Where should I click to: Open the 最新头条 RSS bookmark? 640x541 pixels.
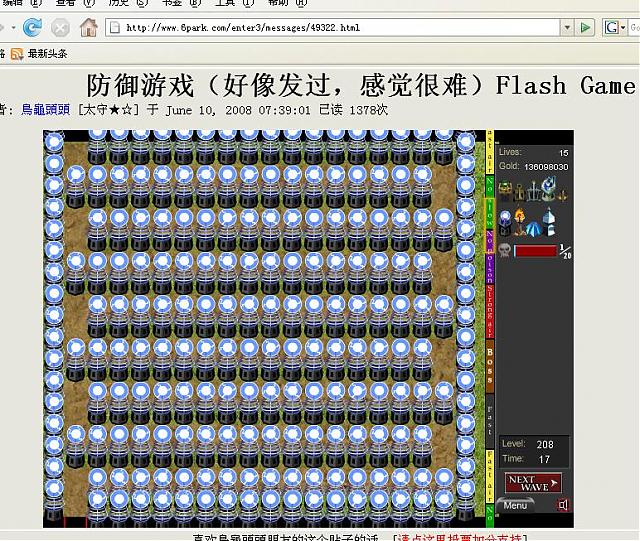tap(47, 53)
